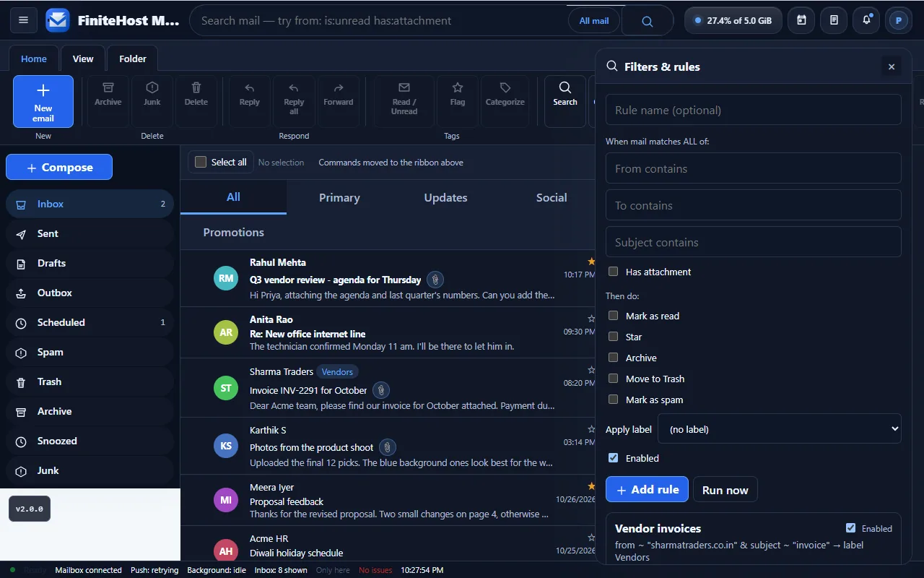The image size is (924, 578).
Task: Click Forward in the ribbon
Action: 339,101
